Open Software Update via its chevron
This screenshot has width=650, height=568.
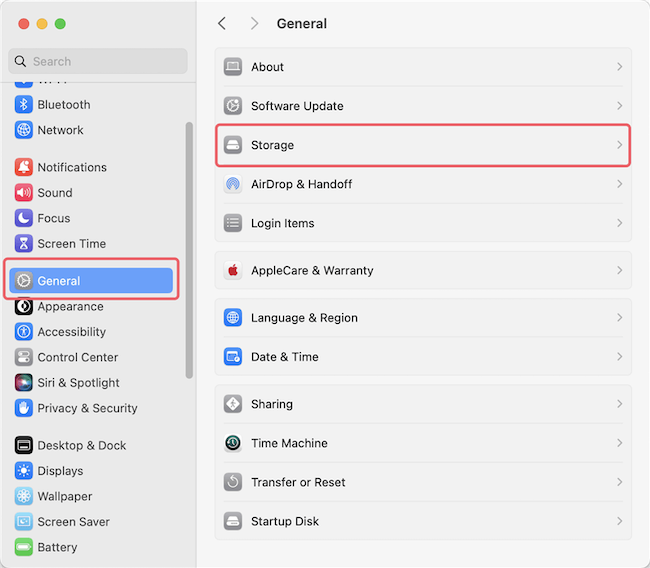pos(619,106)
